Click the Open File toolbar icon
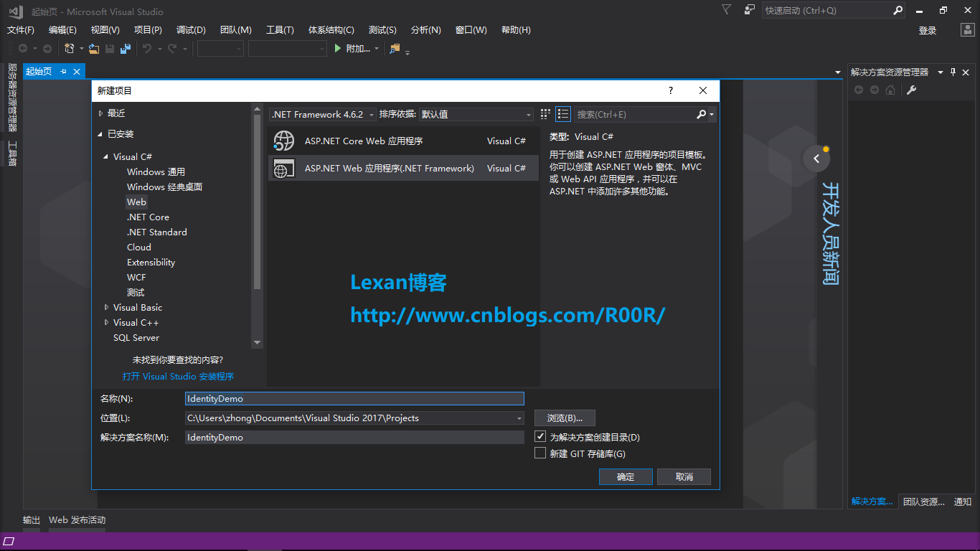This screenshot has width=980, height=551. pyautogui.click(x=94, y=49)
